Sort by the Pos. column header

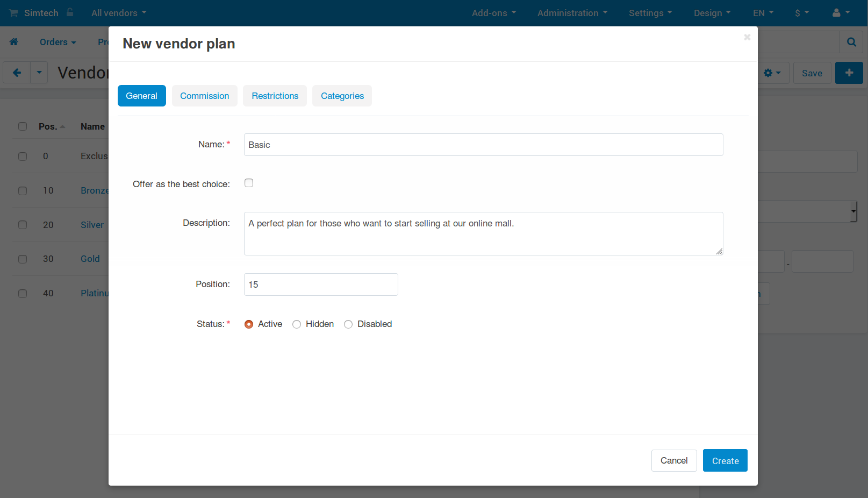click(52, 126)
